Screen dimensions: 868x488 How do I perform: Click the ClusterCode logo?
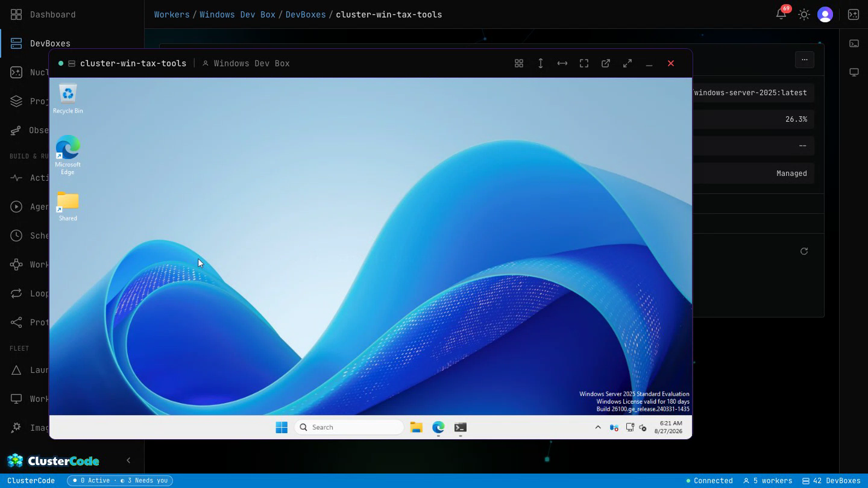pos(53,461)
